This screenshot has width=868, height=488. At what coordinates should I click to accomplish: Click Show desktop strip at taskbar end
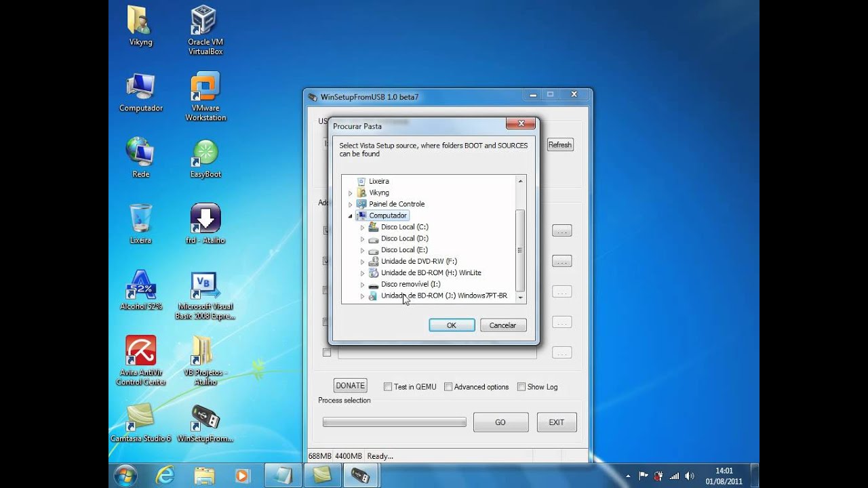pos(755,475)
